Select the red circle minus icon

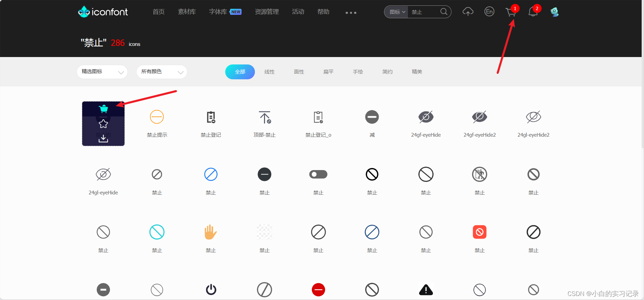[318, 290]
